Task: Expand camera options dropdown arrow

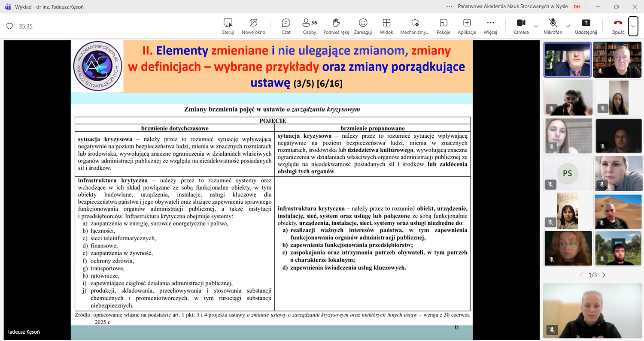Action: (x=536, y=27)
